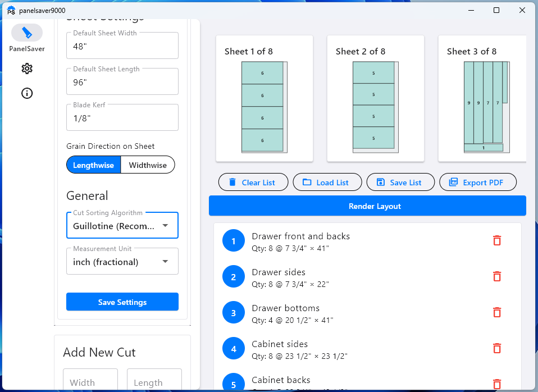The height and width of the screenshot is (392, 538).
Task: Click 'Qty: 4 @ 20 1/2" × 41"' text
Action: 293,320
